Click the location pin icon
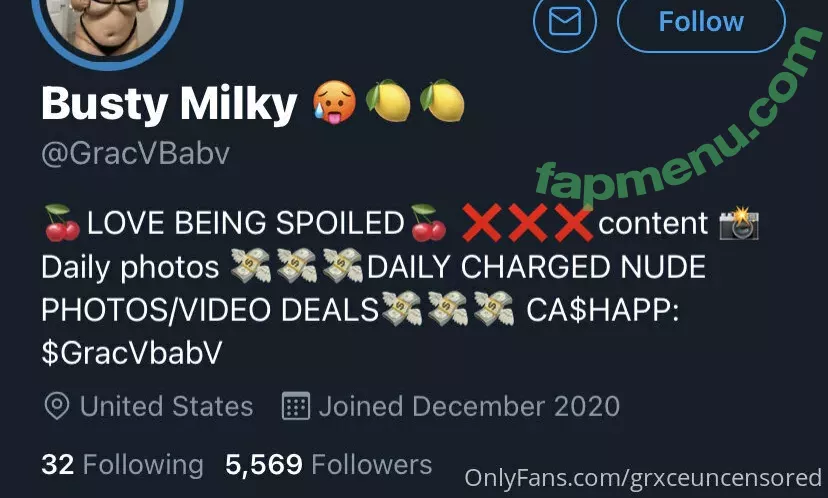This screenshot has height=498, width=828. pyautogui.click(x=57, y=406)
